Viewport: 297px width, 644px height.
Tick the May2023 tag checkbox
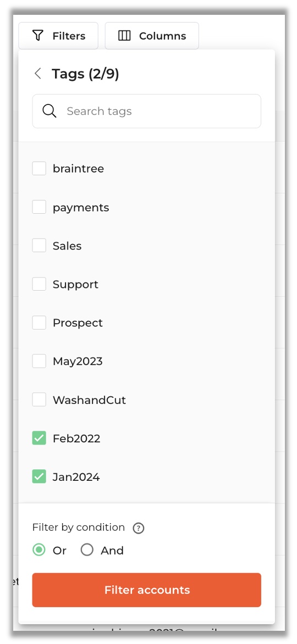(39, 362)
